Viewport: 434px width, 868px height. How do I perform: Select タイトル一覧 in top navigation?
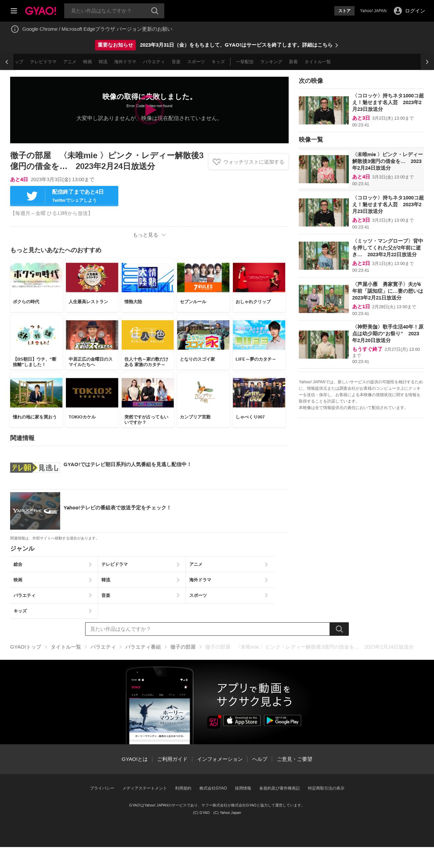[x=318, y=62]
